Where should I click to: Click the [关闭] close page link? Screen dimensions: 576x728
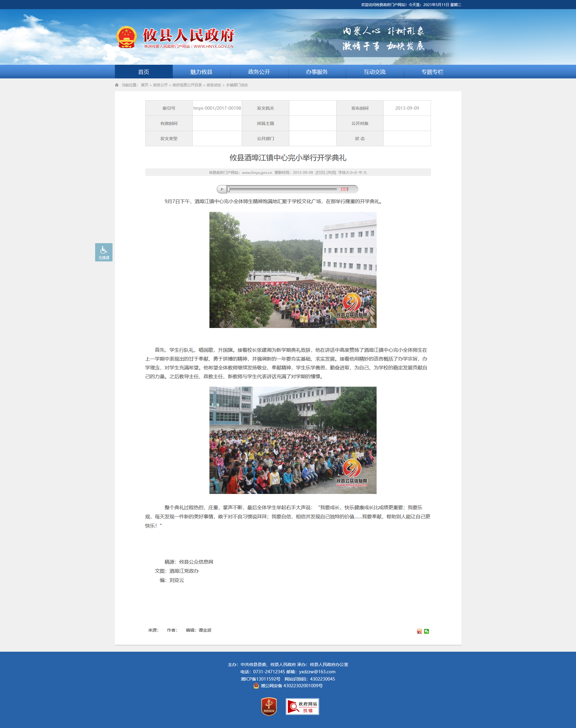coord(331,173)
